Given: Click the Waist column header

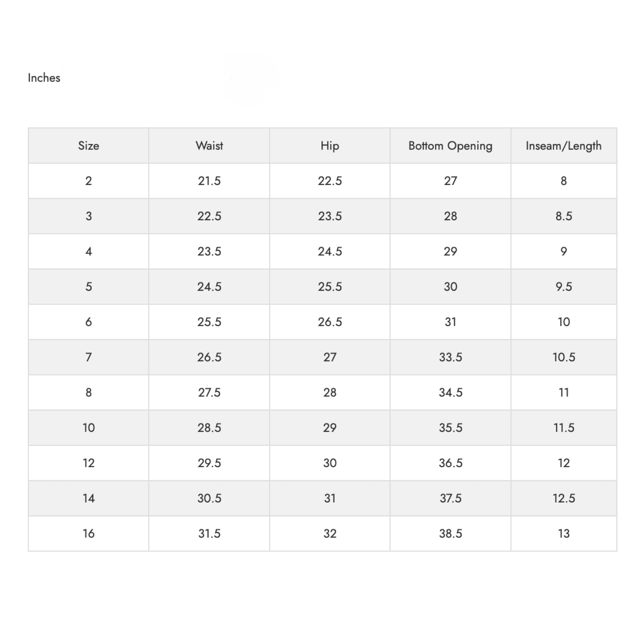Looking at the screenshot, I should [x=209, y=146].
